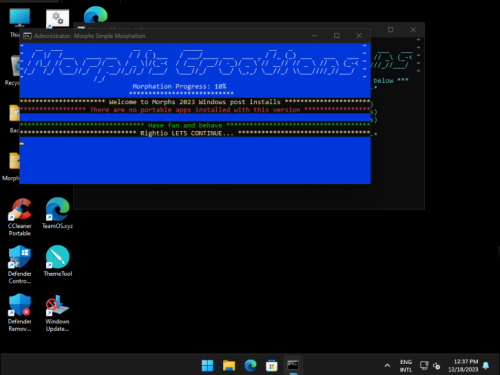Open the Windows Update blocker shortcut
500x375 pixels.
57,312
